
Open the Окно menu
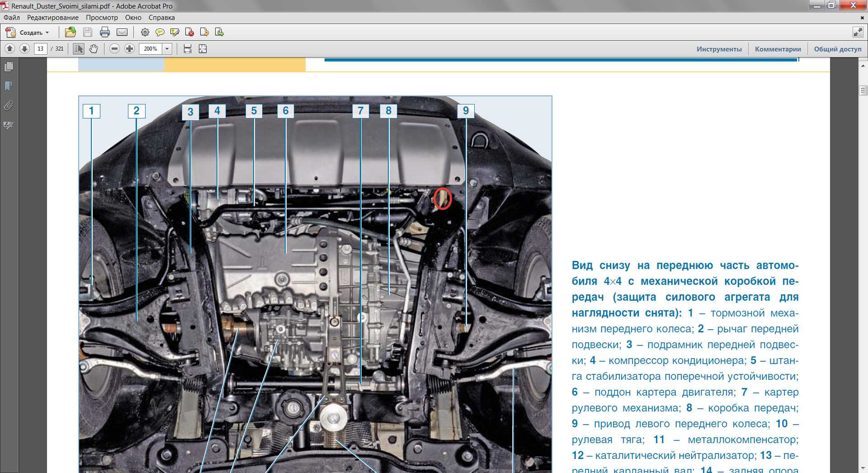[x=133, y=18]
